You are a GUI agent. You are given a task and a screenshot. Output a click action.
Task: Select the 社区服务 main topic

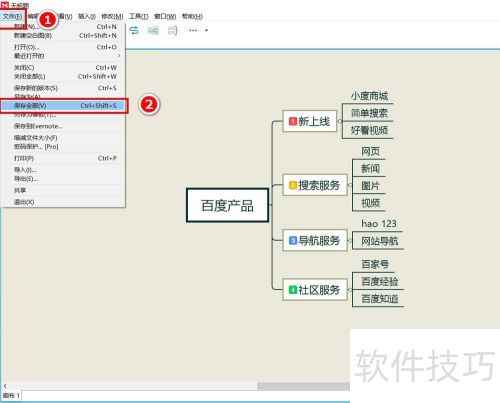coord(315,289)
